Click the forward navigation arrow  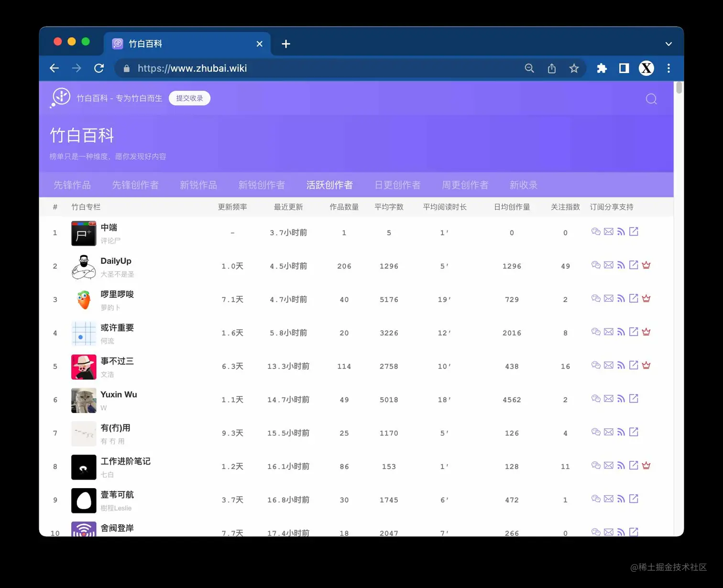[x=77, y=68]
